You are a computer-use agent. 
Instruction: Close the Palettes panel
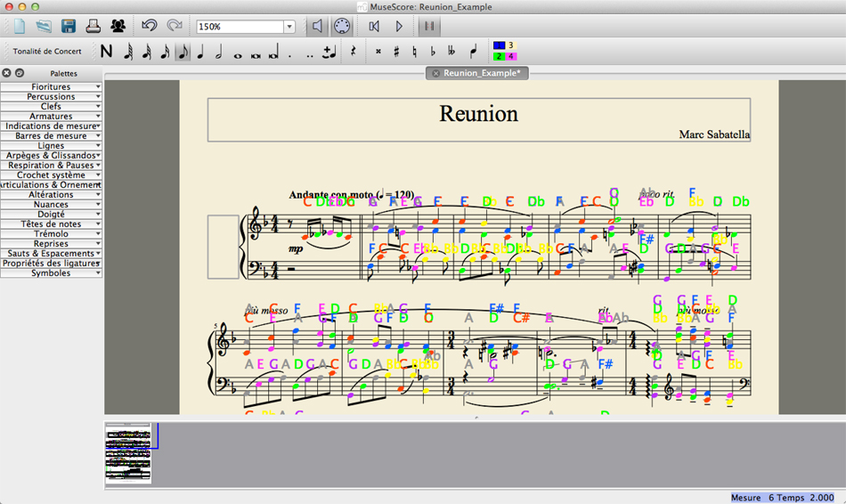[6, 73]
